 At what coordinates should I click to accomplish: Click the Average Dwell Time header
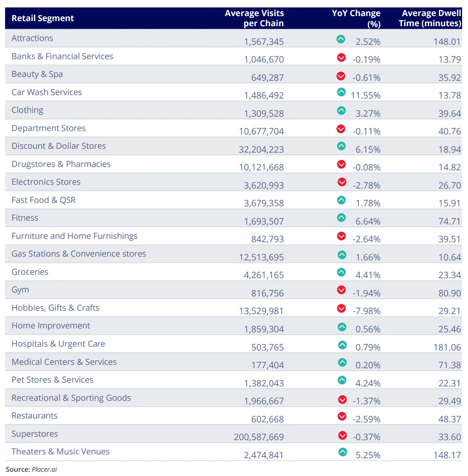pyautogui.click(x=430, y=18)
